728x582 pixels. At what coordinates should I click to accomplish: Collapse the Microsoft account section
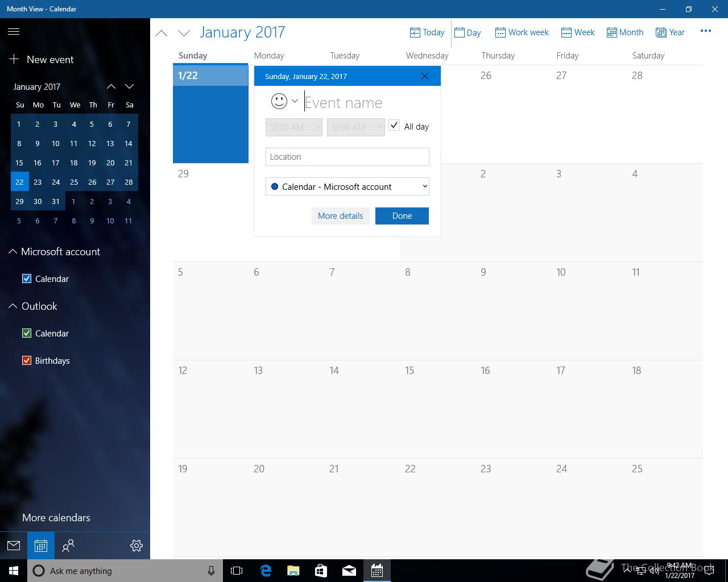click(13, 251)
